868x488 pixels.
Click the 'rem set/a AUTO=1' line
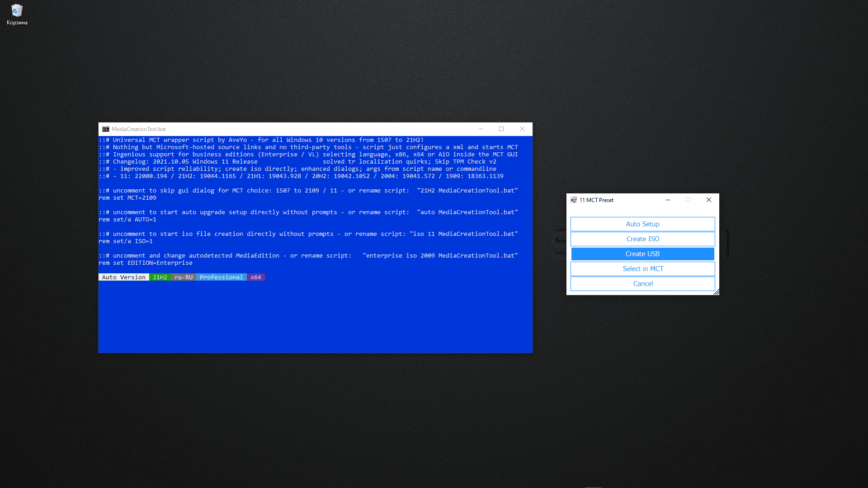(x=127, y=220)
